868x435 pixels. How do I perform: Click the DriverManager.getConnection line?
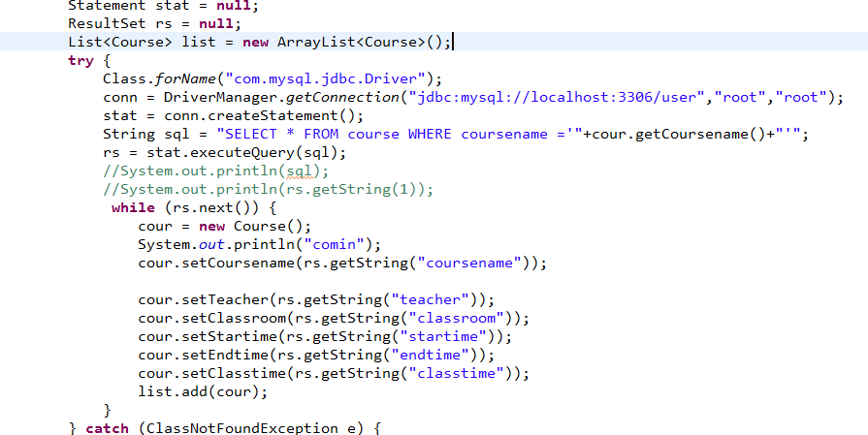pyautogui.click(x=473, y=97)
